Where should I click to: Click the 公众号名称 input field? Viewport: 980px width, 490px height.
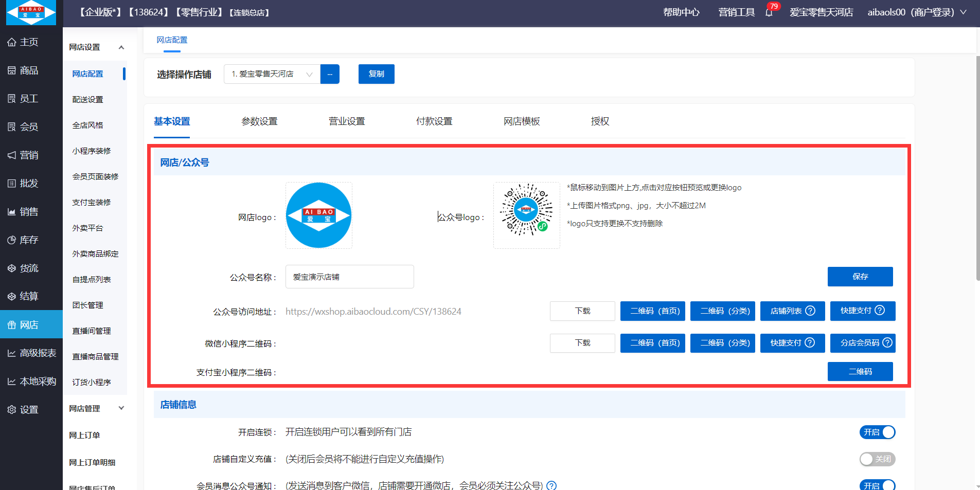coord(350,277)
